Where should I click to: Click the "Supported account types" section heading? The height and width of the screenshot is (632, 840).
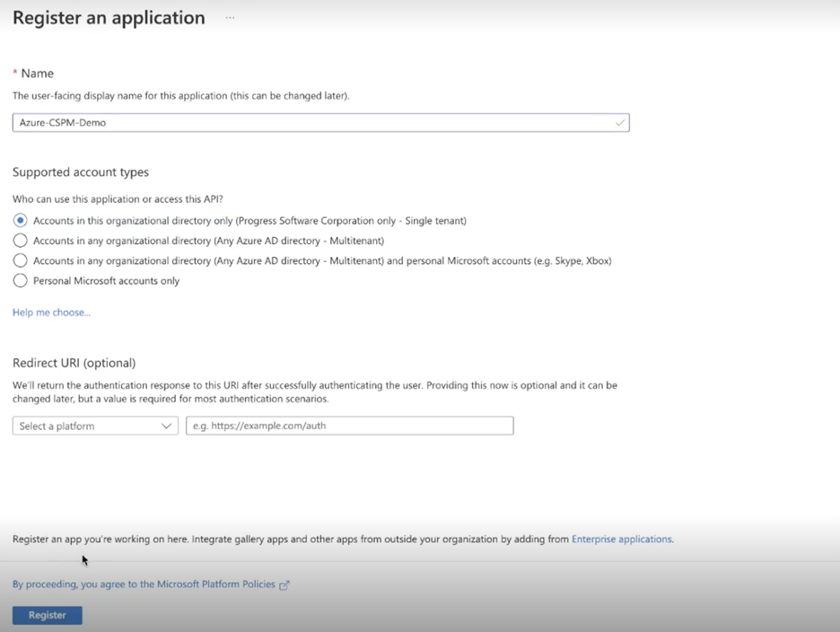pos(79,171)
